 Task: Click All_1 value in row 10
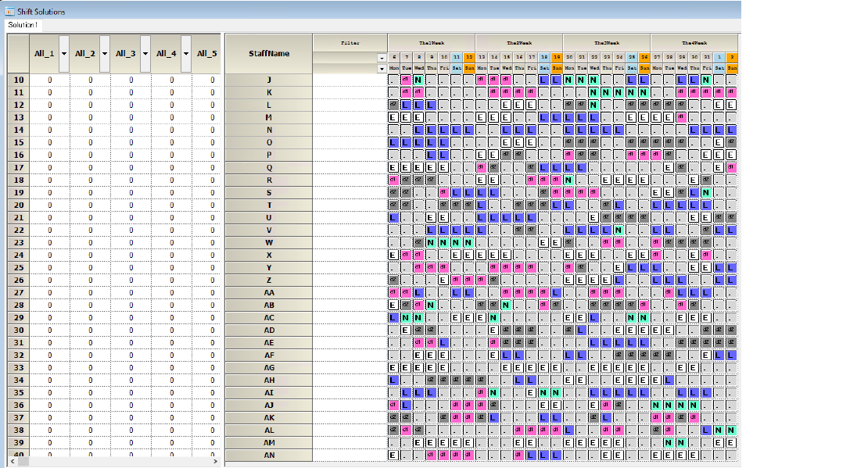50,80
